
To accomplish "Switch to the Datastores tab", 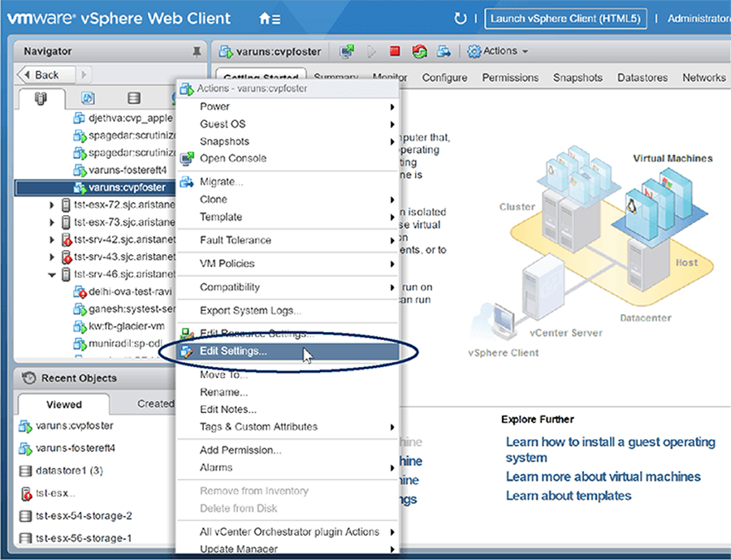I will point(642,78).
